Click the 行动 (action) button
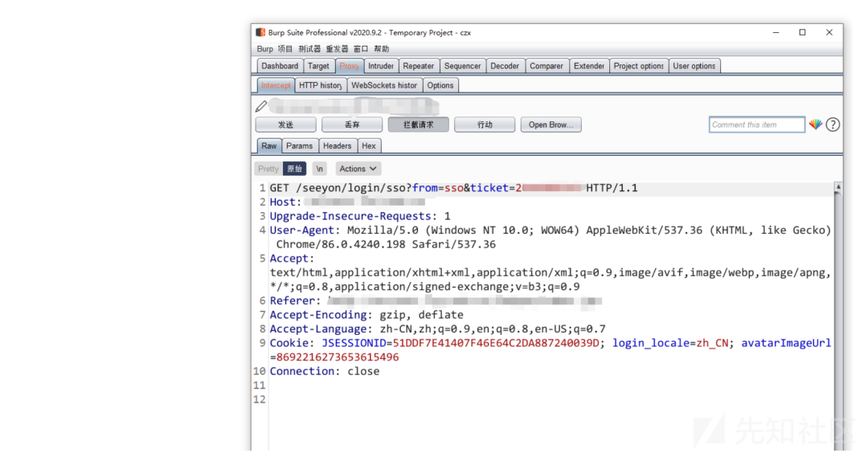 point(485,124)
